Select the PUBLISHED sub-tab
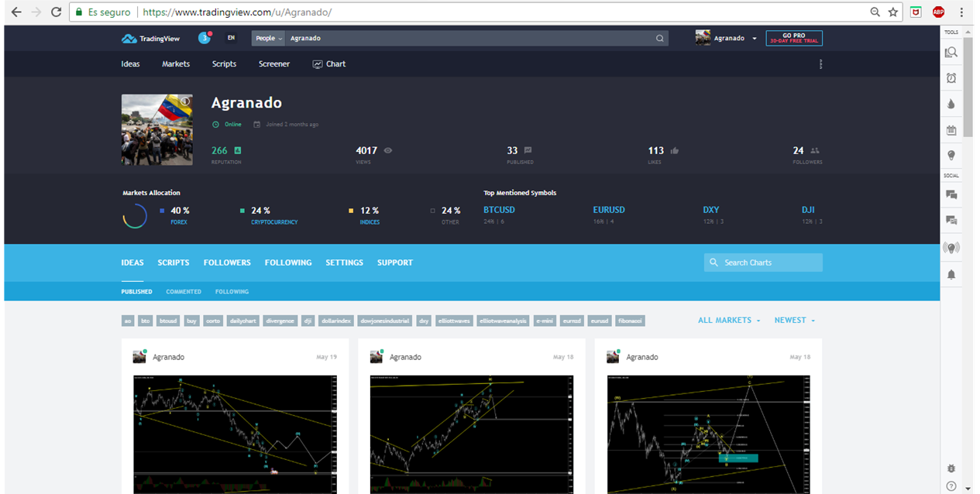 (136, 292)
